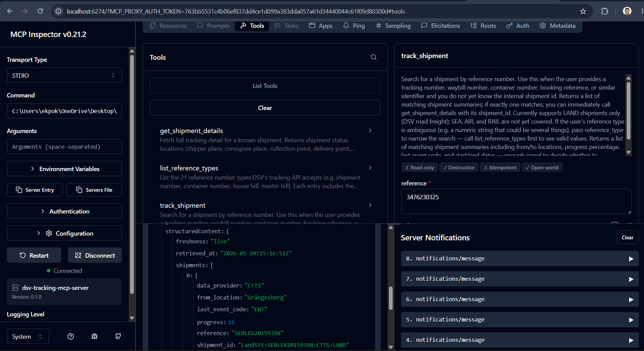
Task: Click the browser forward arrow
Action: [25, 11]
